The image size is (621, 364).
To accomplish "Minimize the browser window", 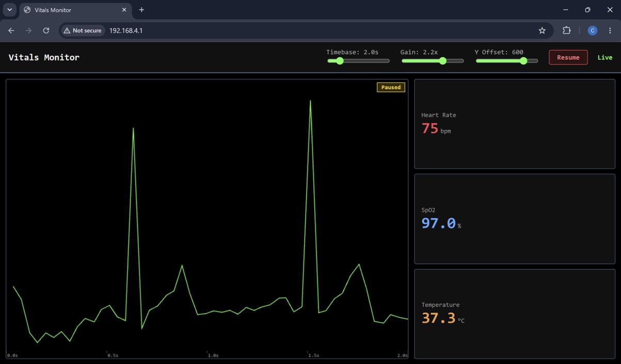I will (566, 10).
